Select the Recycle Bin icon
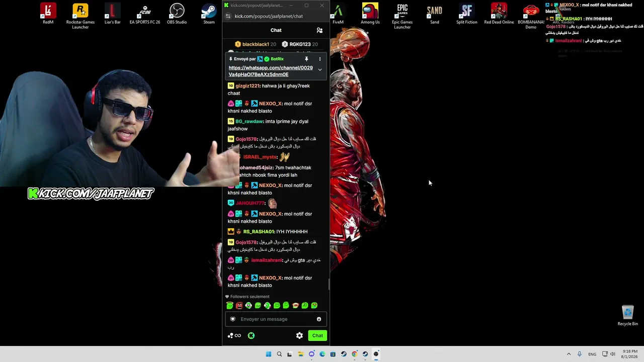Viewport: 644px width, 362px height. (x=628, y=316)
